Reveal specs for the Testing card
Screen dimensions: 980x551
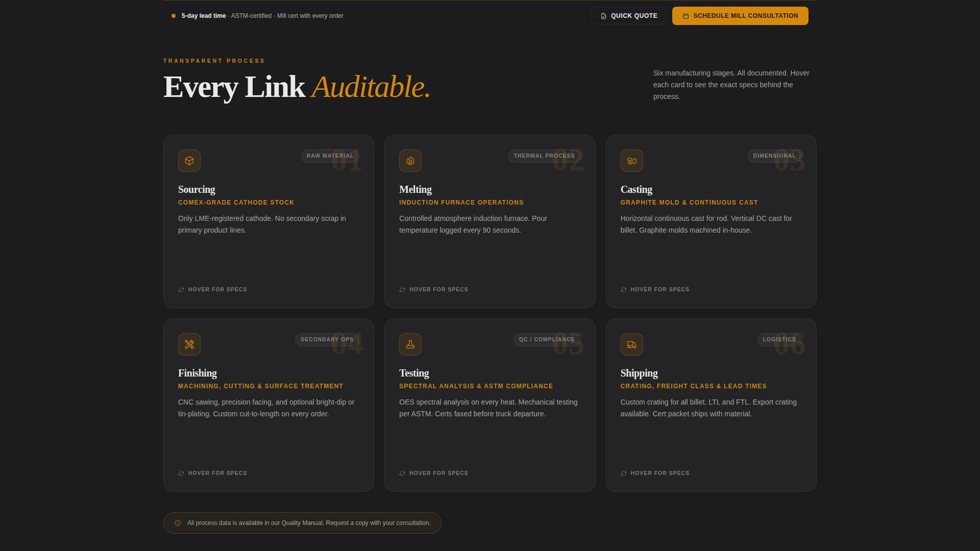pyautogui.click(x=433, y=473)
